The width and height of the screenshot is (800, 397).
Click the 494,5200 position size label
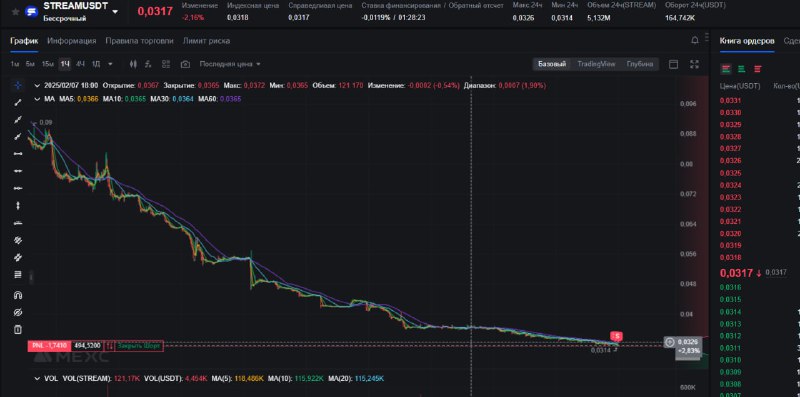[89, 346]
